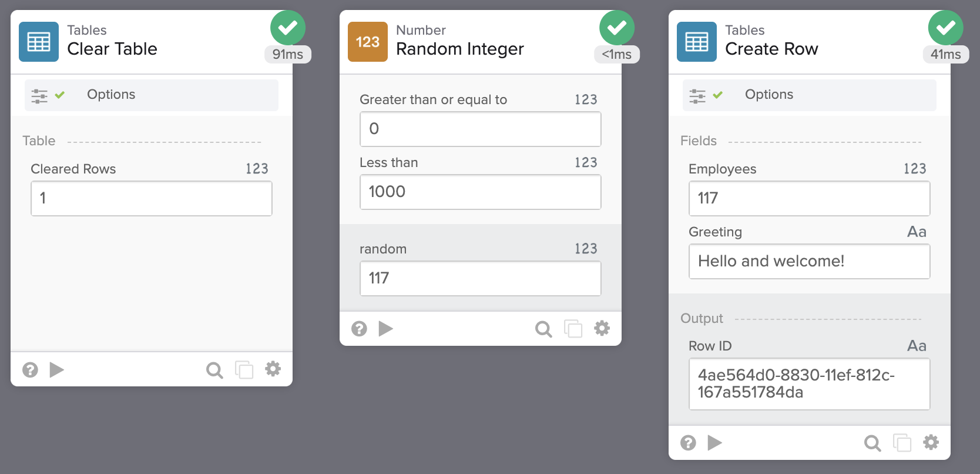980x474 pixels.
Task: Click the help icon on Clear Table card
Action: (x=30, y=370)
